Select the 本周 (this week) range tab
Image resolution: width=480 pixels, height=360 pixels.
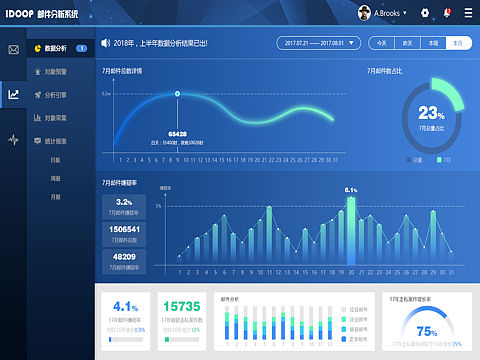tap(433, 43)
